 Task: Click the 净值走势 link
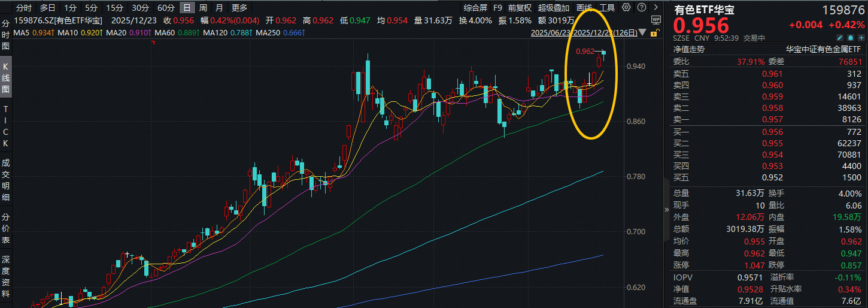click(x=690, y=50)
